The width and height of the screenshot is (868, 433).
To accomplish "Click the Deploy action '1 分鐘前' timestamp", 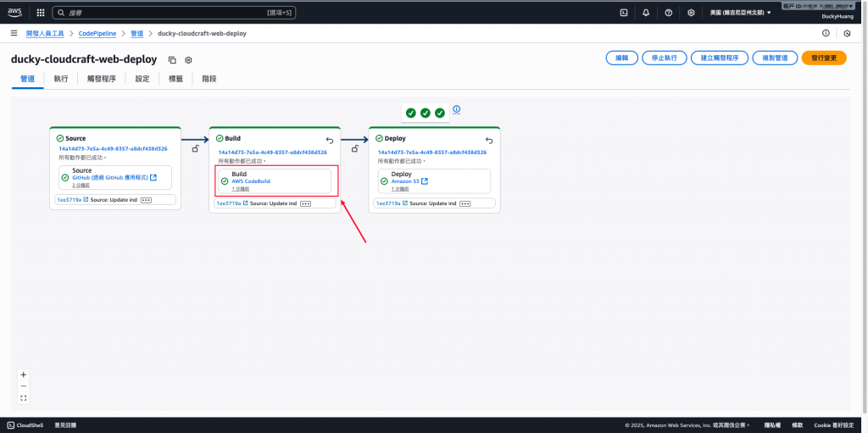I will coord(401,188).
